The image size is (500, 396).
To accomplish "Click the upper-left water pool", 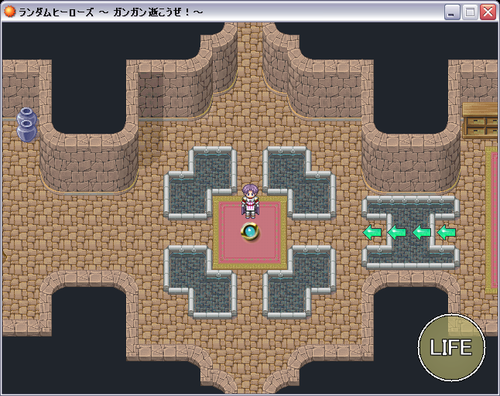I will tap(200, 182).
